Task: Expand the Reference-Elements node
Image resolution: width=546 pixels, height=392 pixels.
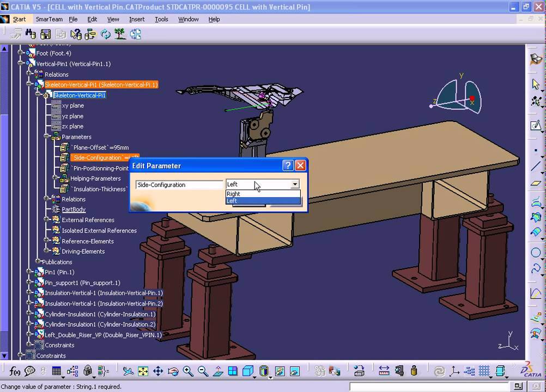Action: click(46, 240)
